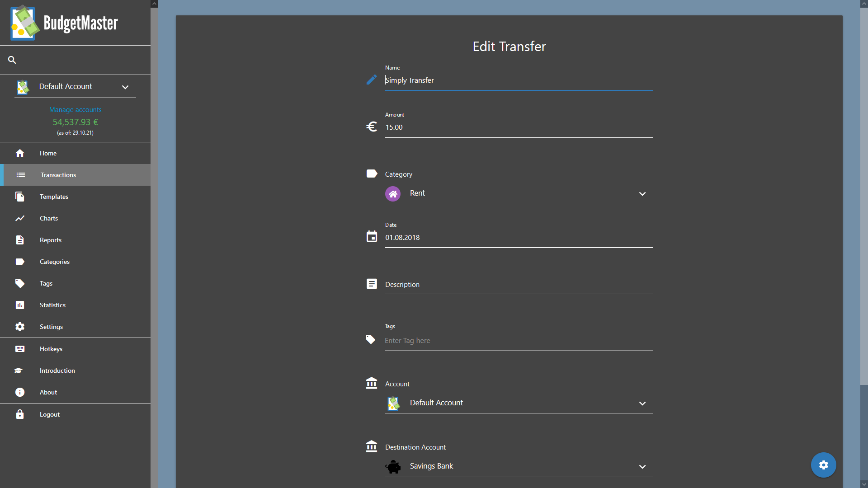The height and width of the screenshot is (488, 868).
Task: Click the Date field 01.08.2018
Action: 519,238
